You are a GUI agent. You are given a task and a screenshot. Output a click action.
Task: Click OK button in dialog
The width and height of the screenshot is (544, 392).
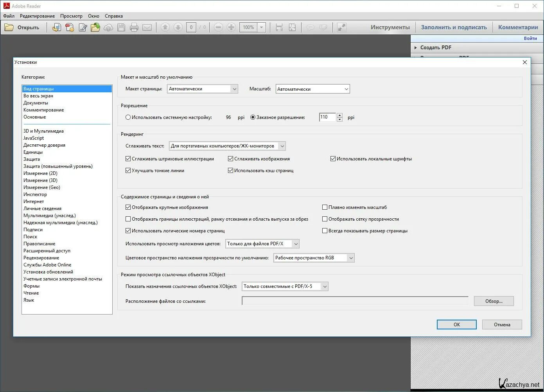pos(457,325)
